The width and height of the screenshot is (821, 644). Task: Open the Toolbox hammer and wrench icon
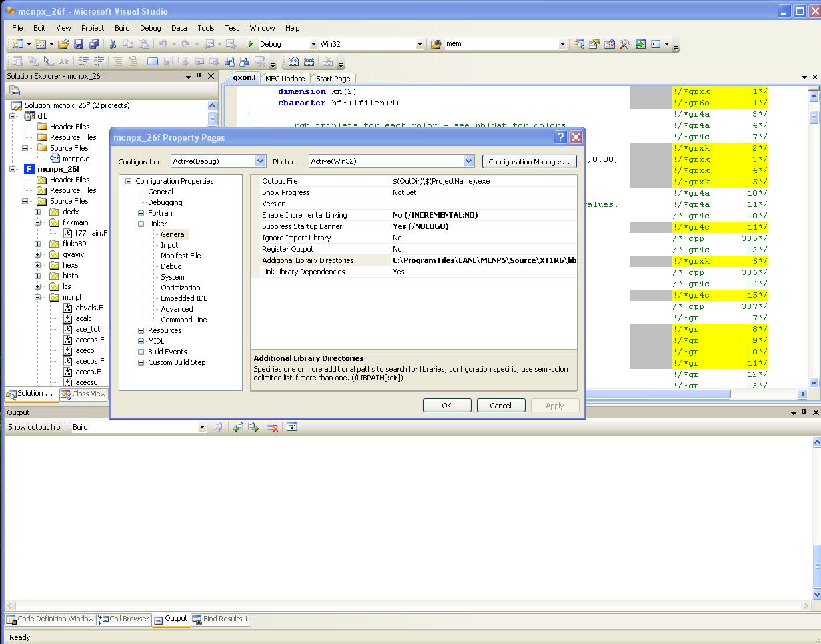click(624, 44)
